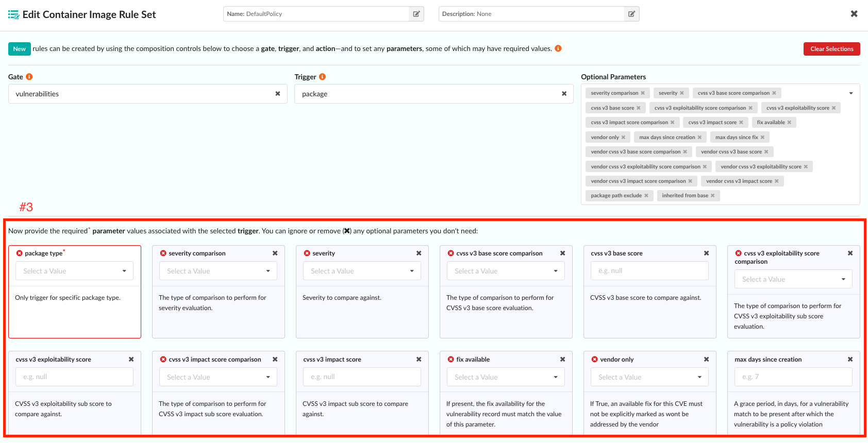Click the edit icon in Description field
The width and height of the screenshot is (868, 443).
point(631,14)
